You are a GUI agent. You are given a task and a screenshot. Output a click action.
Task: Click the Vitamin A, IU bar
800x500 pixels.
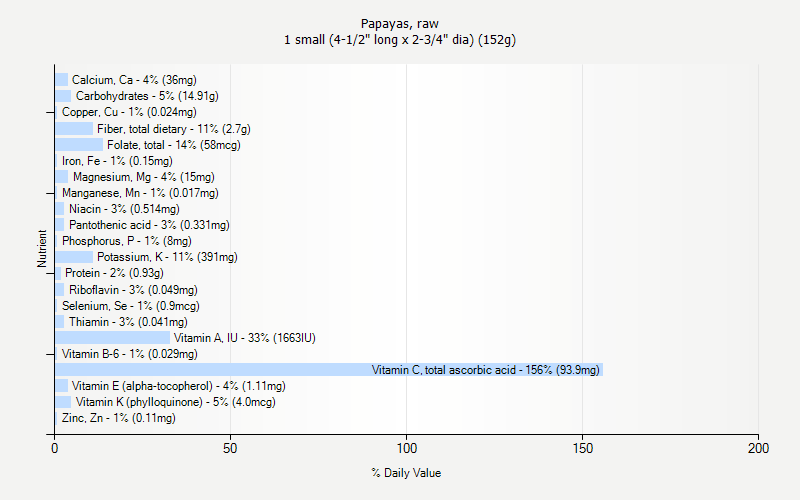[112, 338]
